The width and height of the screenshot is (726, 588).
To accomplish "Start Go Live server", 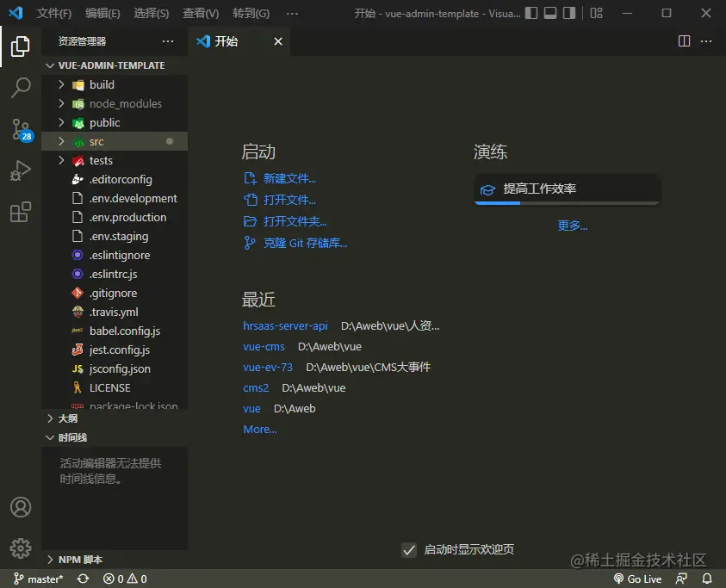I will pos(637,579).
